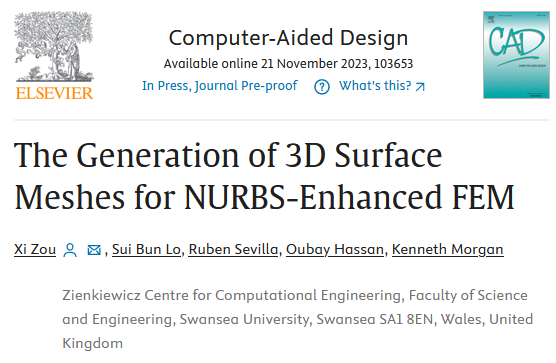556x363 pixels.
Task: Open the CAD journal cover thumbnail
Action: point(516,55)
